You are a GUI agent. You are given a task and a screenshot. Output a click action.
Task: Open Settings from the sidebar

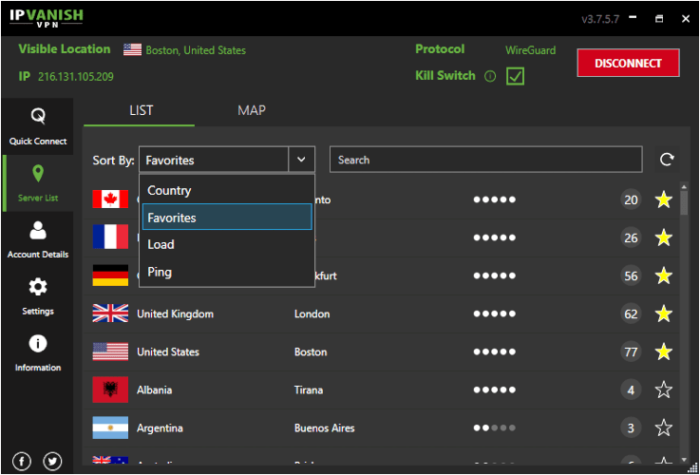click(x=38, y=296)
